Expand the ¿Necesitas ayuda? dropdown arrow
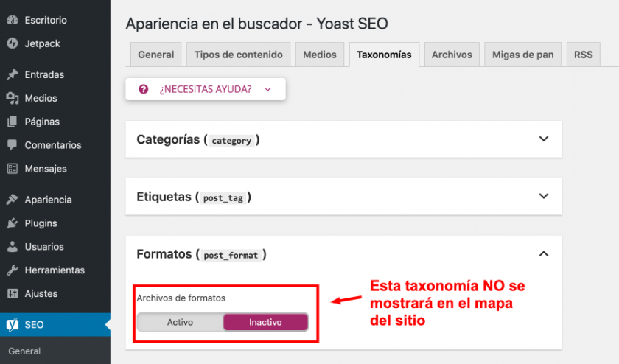The image size is (619, 364). tap(267, 90)
